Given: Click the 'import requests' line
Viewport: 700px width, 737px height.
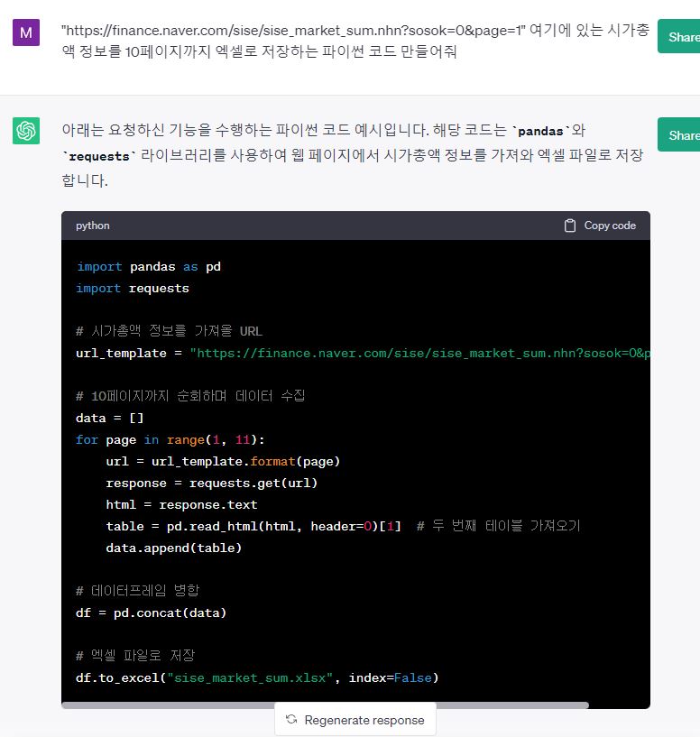Looking at the screenshot, I should (x=133, y=288).
